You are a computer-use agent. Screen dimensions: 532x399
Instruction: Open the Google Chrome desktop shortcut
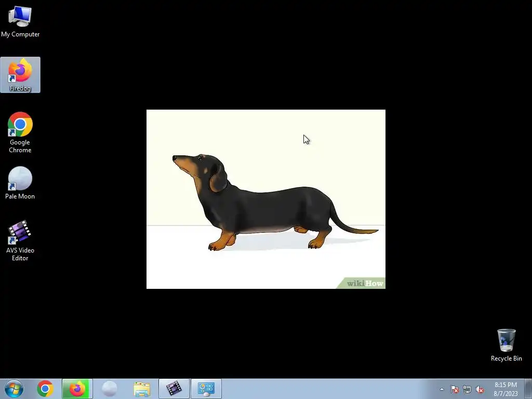point(20,132)
